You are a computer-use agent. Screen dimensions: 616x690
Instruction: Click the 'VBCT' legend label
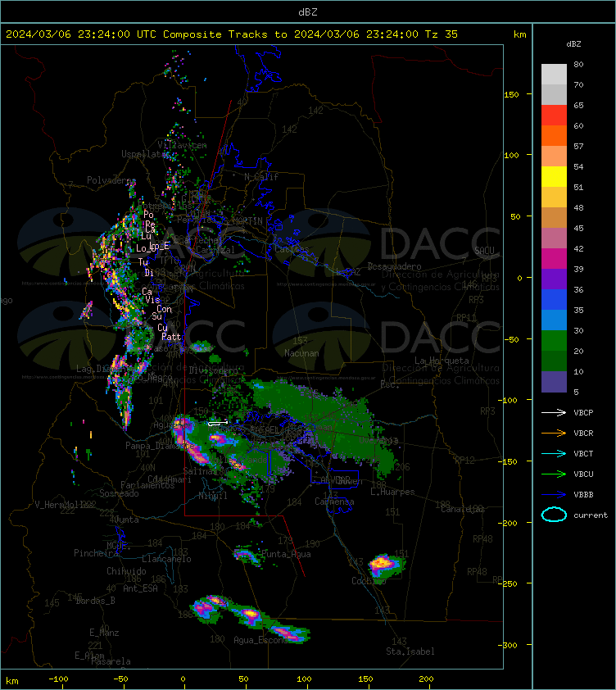coord(583,454)
